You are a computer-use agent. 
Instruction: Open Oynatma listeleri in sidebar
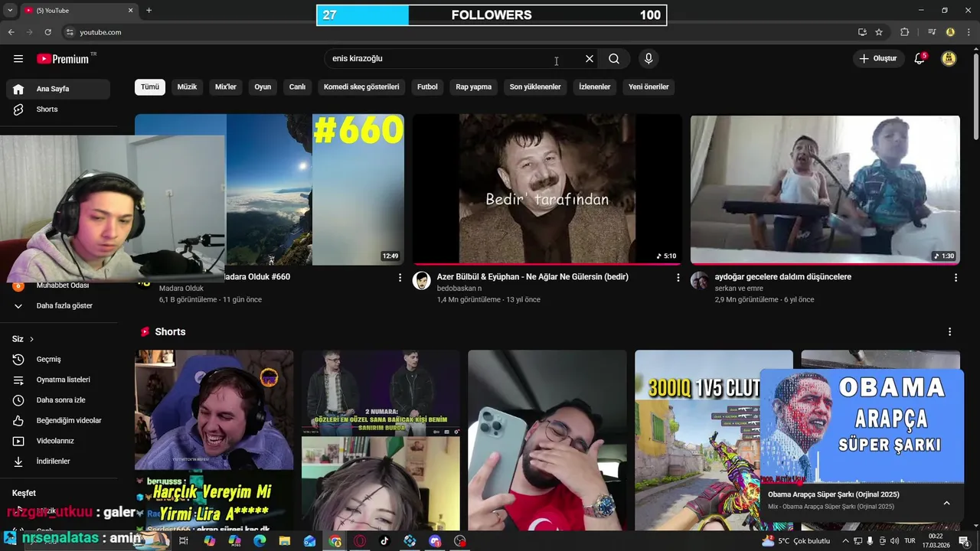coord(58,380)
